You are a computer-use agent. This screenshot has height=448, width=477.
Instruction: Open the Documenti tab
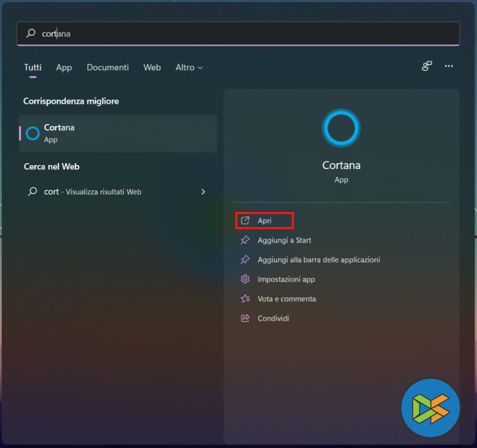click(108, 68)
